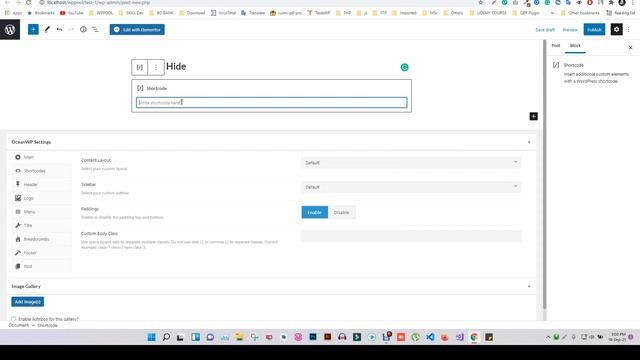Click the Custom Body Class input field

pyautogui.click(x=411, y=236)
